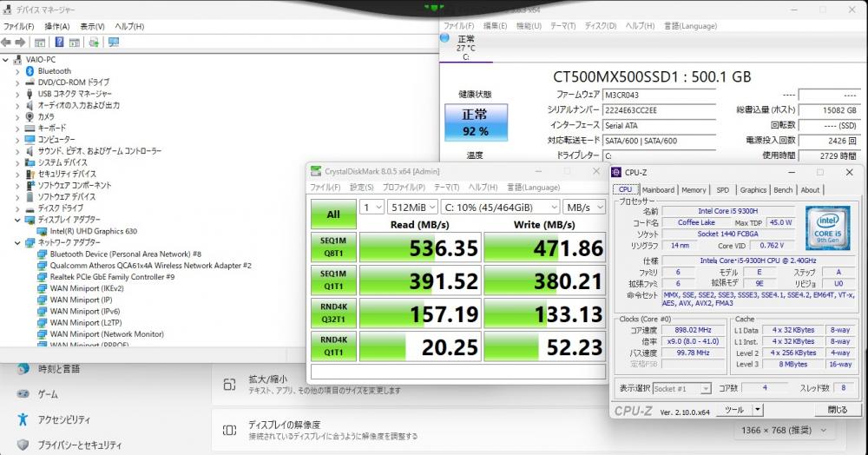Image resolution: width=868 pixels, height=455 pixels.
Task: Click the 正常 92% health status button
Action: (x=476, y=122)
